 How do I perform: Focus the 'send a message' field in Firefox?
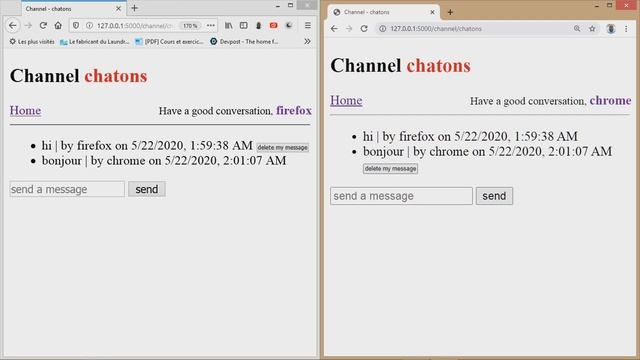pyautogui.click(x=67, y=189)
